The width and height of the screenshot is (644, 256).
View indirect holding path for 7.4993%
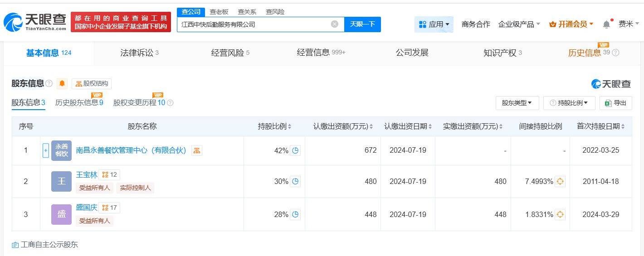tap(560, 181)
